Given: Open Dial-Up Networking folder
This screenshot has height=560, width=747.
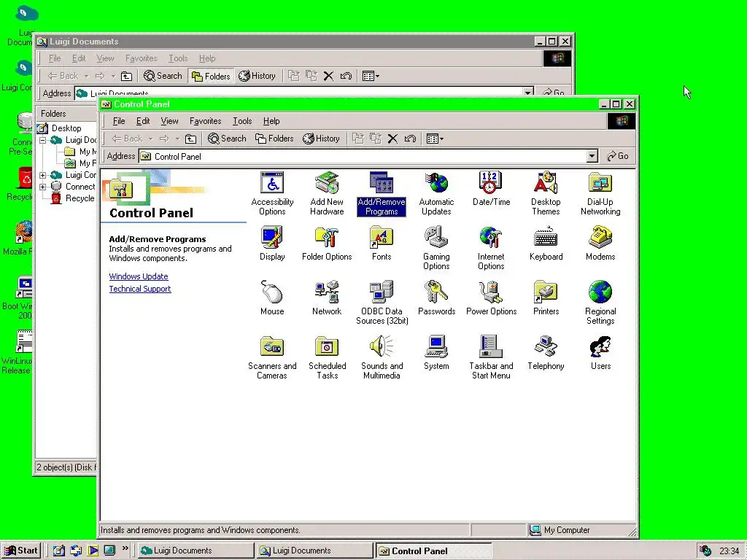Looking at the screenshot, I should 600,193.
